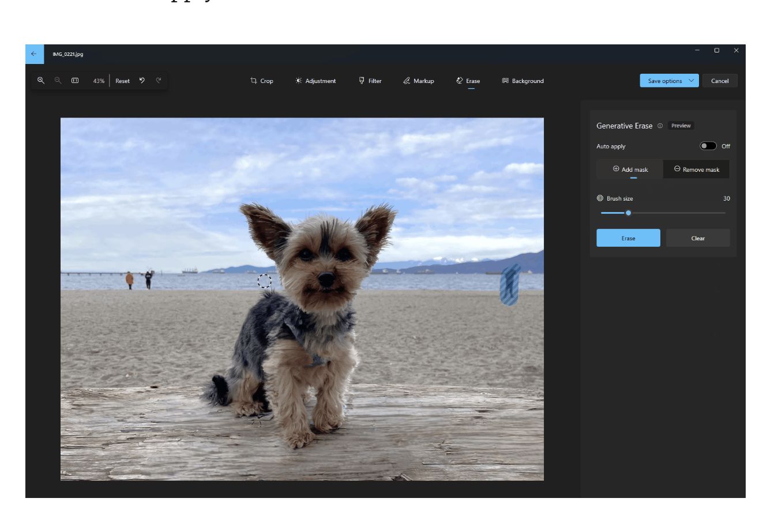Expand the Save options dropdown arrow
Screen dimensions: 778x532
(691, 81)
